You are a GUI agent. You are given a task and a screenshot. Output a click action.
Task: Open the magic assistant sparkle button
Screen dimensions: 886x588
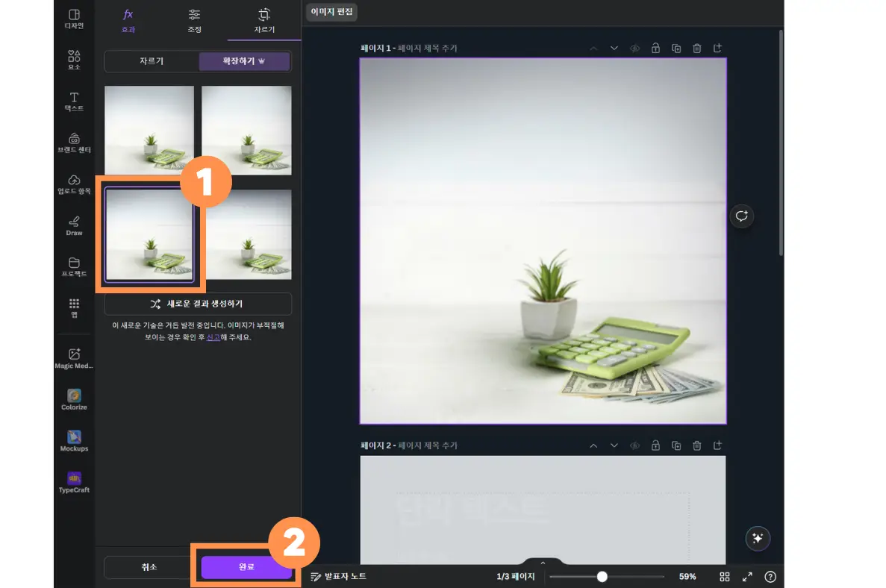[x=758, y=538]
